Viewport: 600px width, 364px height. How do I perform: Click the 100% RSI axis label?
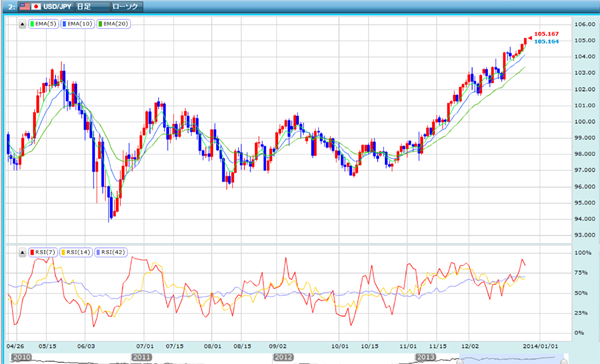pyautogui.click(x=582, y=253)
